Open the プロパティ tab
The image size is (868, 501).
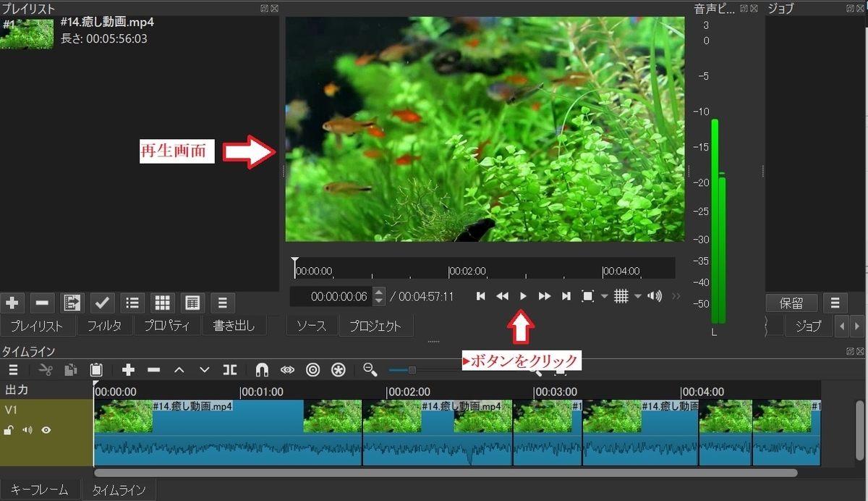167,326
